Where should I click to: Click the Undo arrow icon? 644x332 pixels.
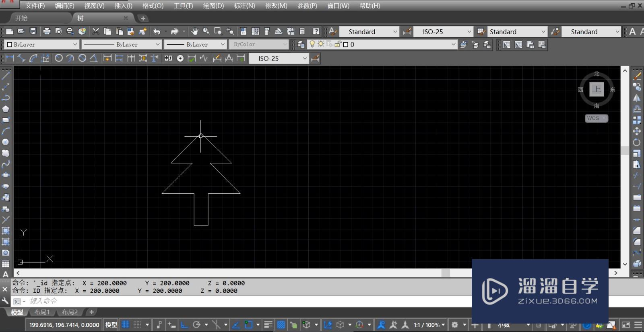(x=157, y=31)
